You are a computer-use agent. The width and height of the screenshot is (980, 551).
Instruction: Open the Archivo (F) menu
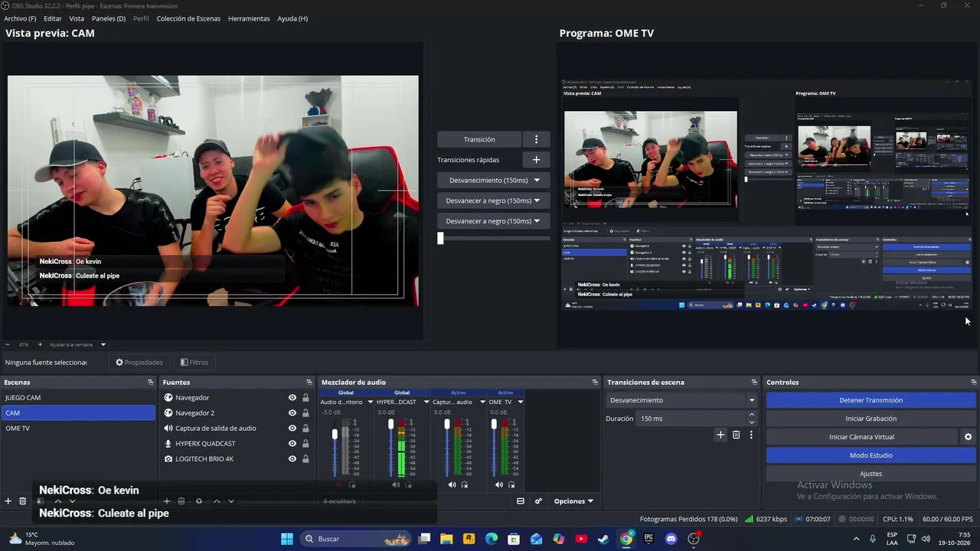click(x=20, y=18)
